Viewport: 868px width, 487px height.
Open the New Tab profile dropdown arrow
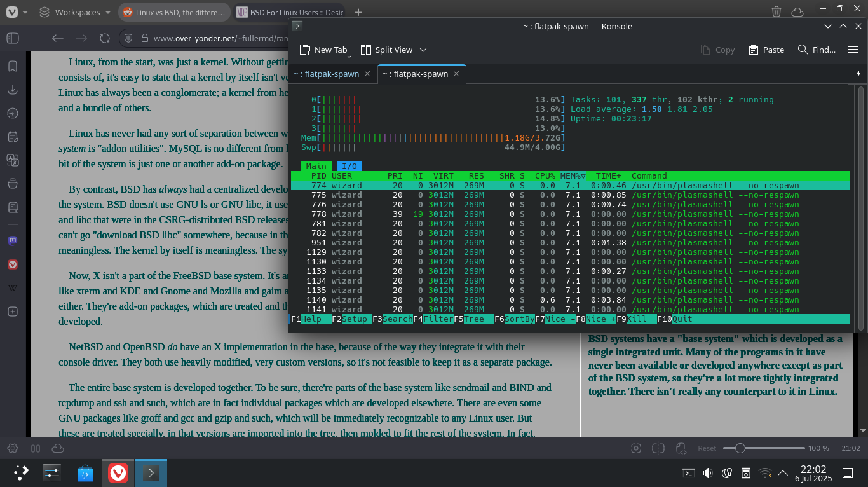349,56
